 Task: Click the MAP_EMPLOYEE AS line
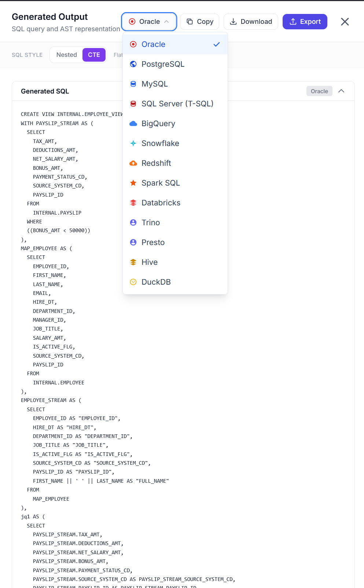tap(47, 248)
